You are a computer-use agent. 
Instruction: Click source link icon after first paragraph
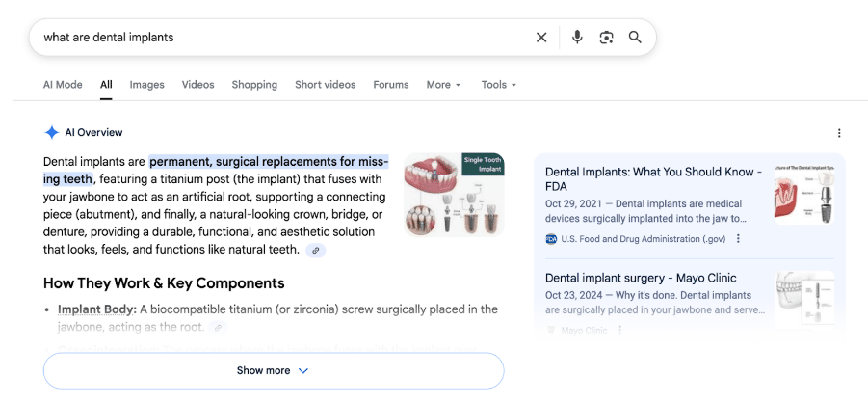pos(315,251)
